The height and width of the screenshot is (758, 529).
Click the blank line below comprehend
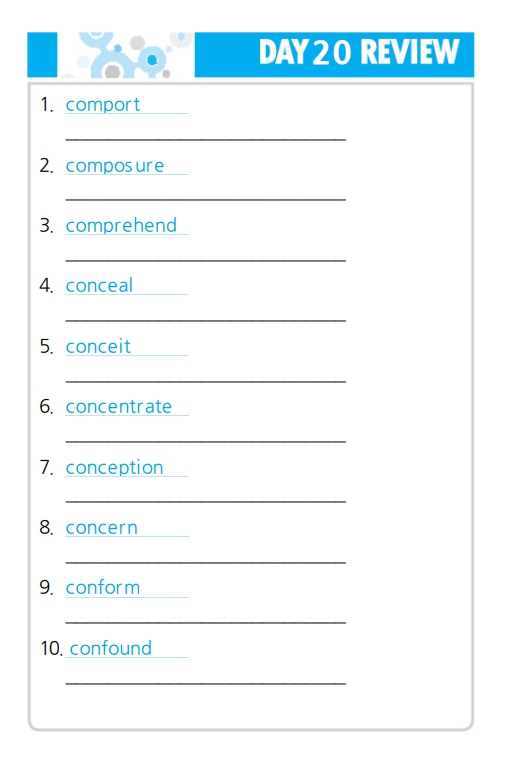tap(206, 260)
